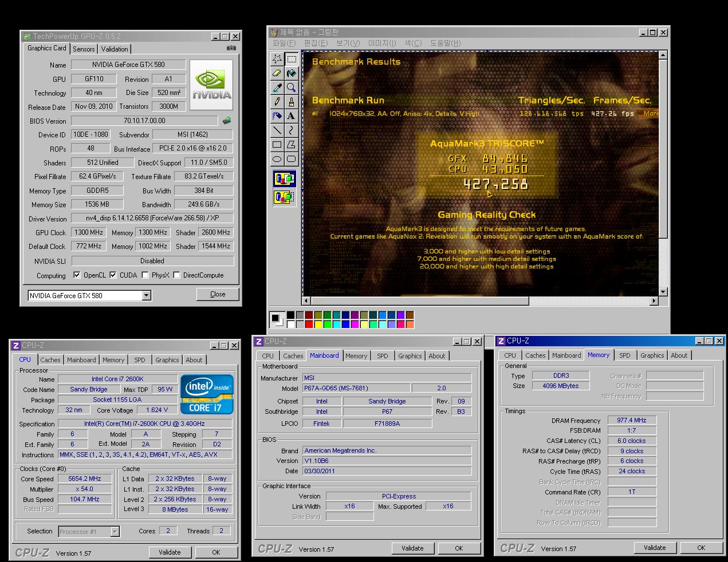Click OK in the rightmost CPU-Z Memory window
Viewport: 728px width, 562px height.
point(701,548)
